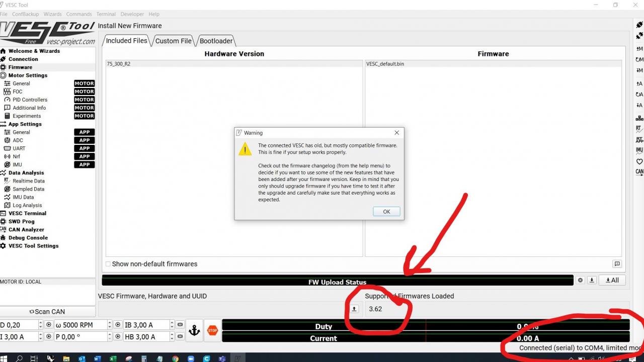Viewport: 644px width, 362px height.
Task: Click the CAN forwarding icon
Action: click(639, 172)
